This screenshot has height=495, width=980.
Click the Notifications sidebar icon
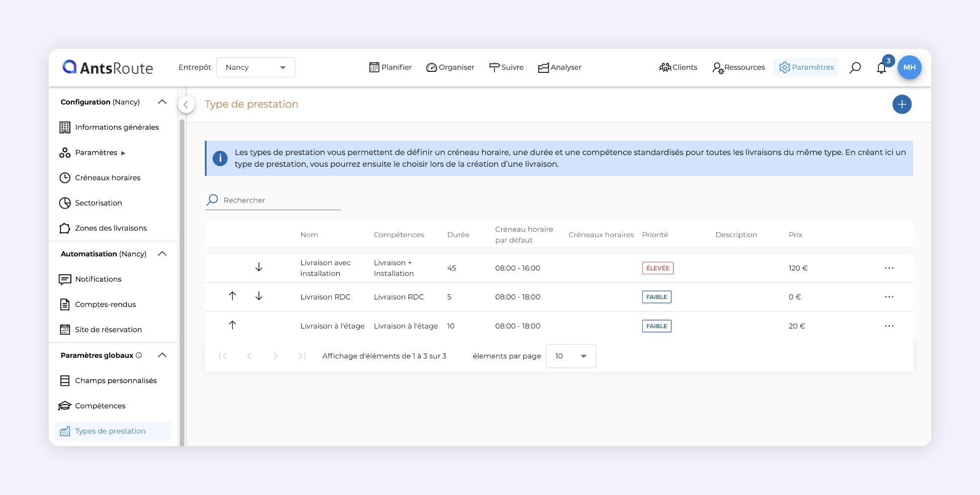pos(65,279)
